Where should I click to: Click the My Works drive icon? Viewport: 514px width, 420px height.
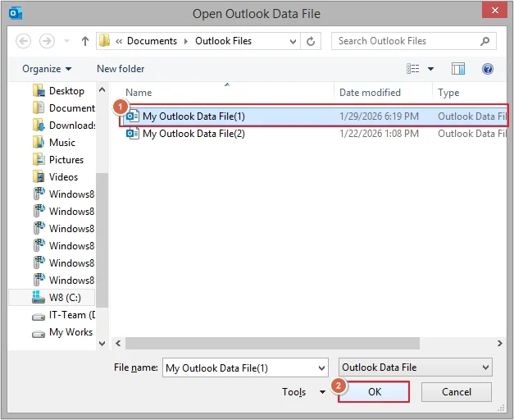(39, 334)
